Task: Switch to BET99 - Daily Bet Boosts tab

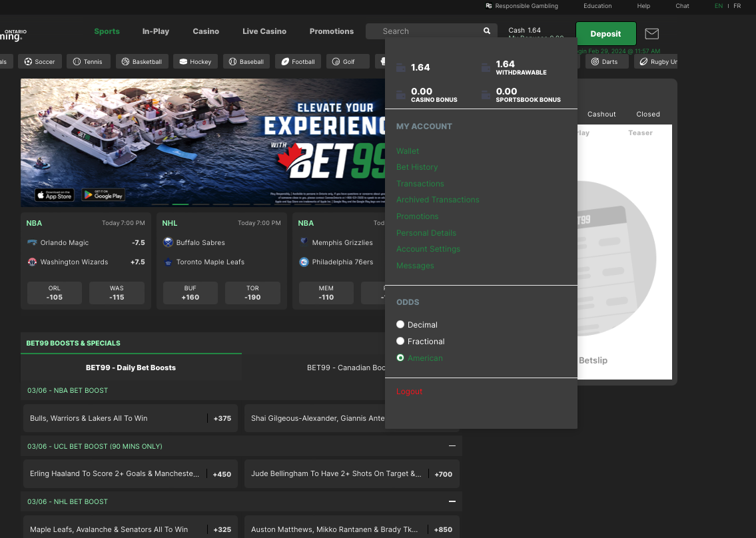Action: (x=131, y=368)
